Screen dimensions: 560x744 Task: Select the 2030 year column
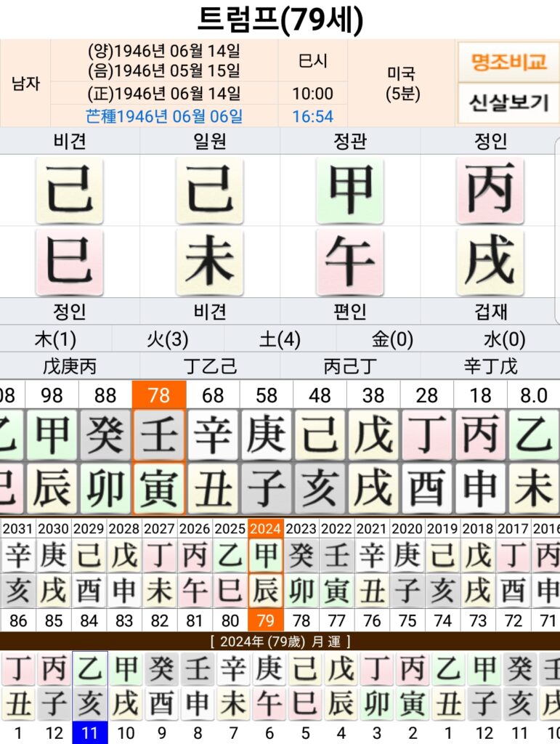pos(53,529)
